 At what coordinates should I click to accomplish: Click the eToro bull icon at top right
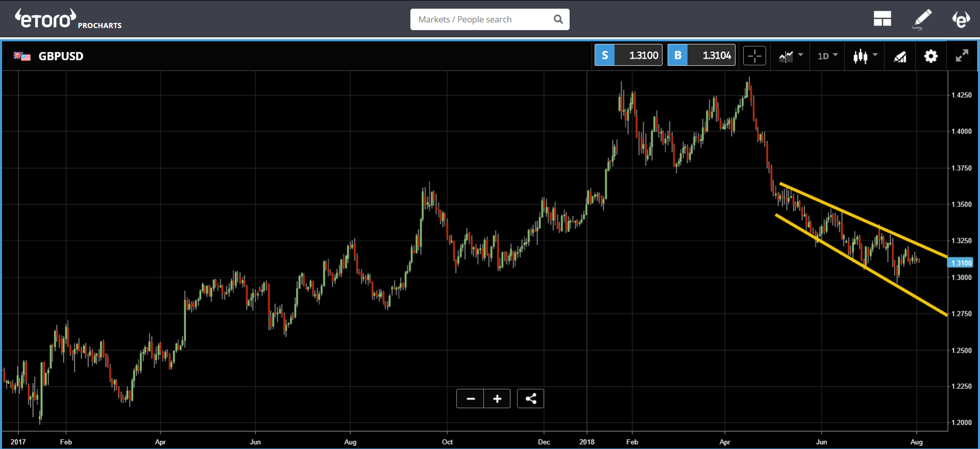point(961,19)
